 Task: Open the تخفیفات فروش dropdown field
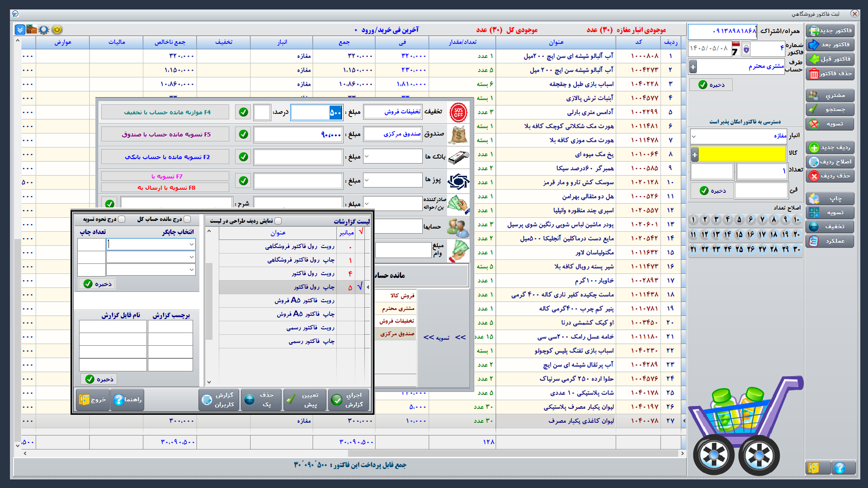pyautogui.click(x=393, y=112)
